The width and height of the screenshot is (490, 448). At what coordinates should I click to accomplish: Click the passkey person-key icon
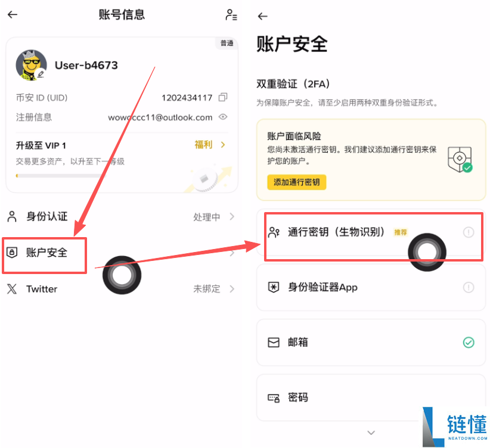(274, 232)
